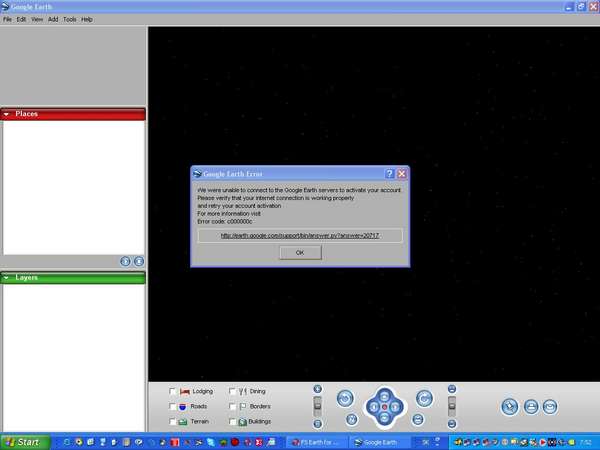Open the File menu
This screenshot has width=600, height=450.
(7, 19)
